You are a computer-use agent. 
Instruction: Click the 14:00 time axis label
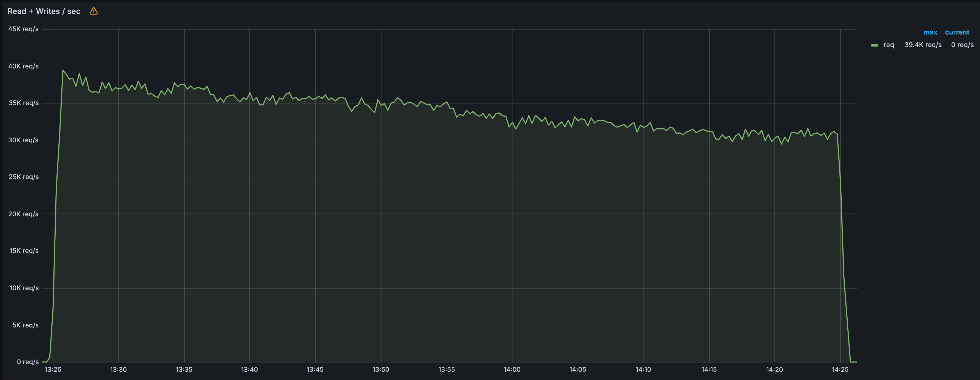[x=512, y=369]
